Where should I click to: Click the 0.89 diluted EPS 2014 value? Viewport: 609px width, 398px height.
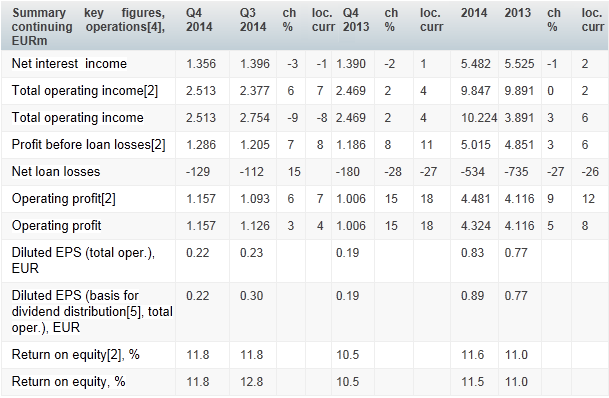pos(472,295)
